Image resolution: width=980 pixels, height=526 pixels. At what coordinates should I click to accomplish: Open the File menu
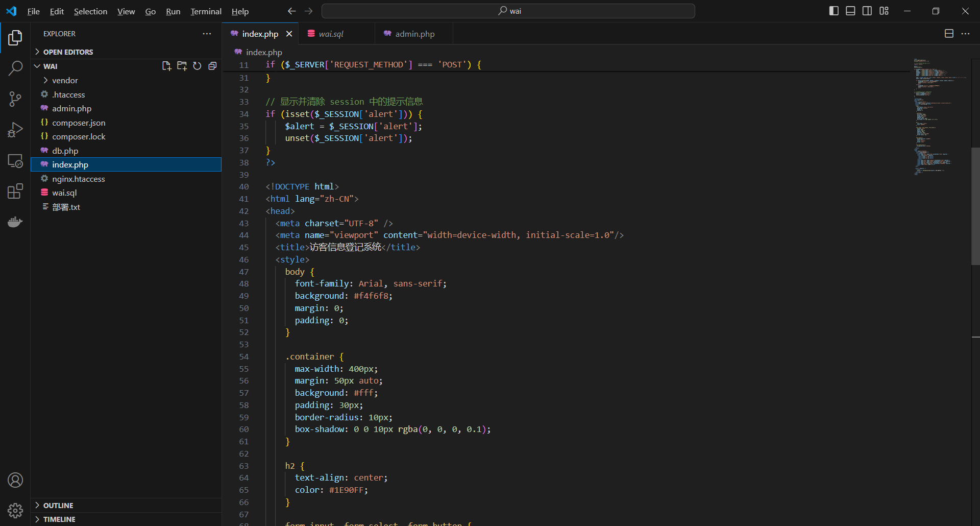tap(33, 11)
